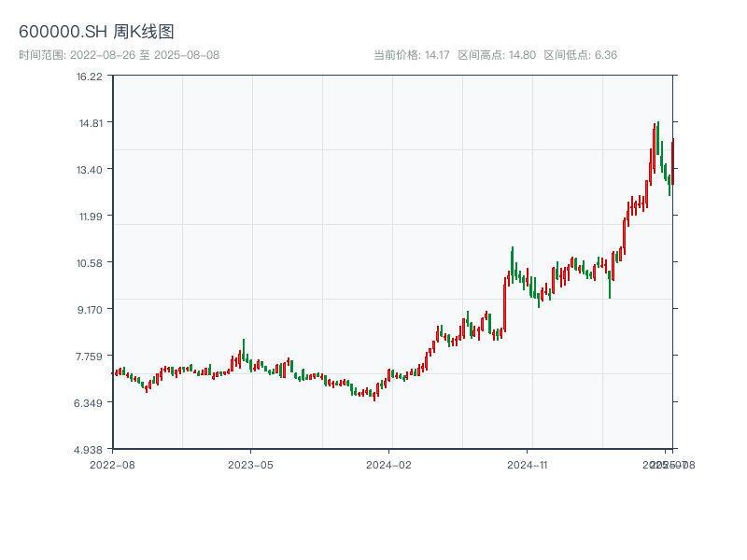747x560 pixels.
Task: Click the range low '区间低点: 6.36'
Action: point(580,55)
